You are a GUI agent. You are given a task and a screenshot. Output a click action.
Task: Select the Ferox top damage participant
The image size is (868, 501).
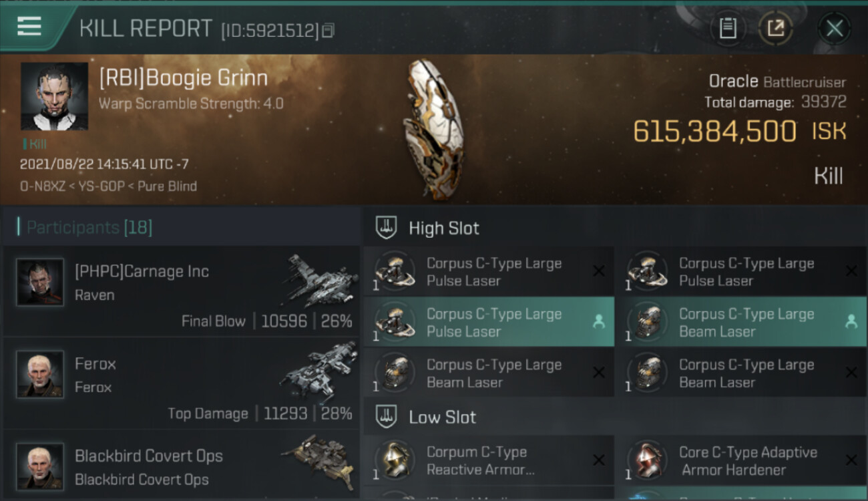(x=181, y=383)
